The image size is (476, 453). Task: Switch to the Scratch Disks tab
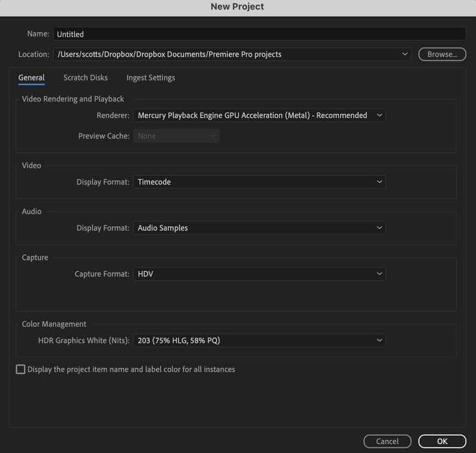86,78
